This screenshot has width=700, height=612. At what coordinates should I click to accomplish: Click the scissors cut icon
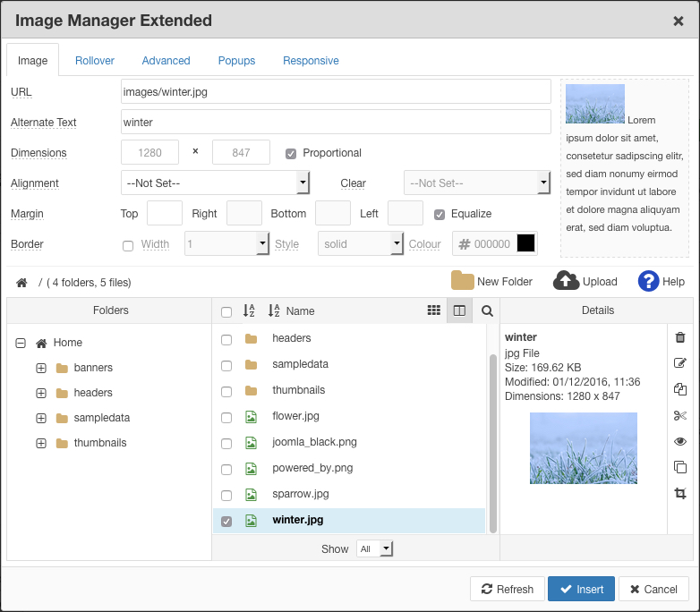pyautogui.click(x=680, y=415)
